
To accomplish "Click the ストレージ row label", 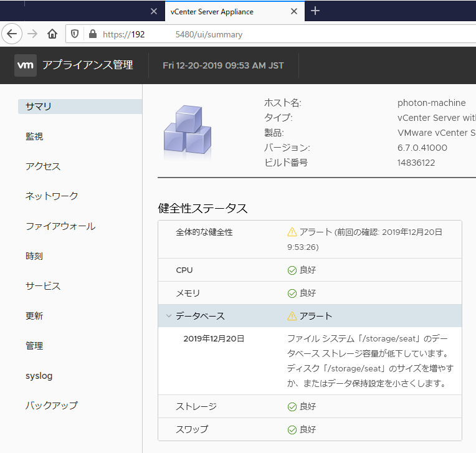I will tap(196, 406).
